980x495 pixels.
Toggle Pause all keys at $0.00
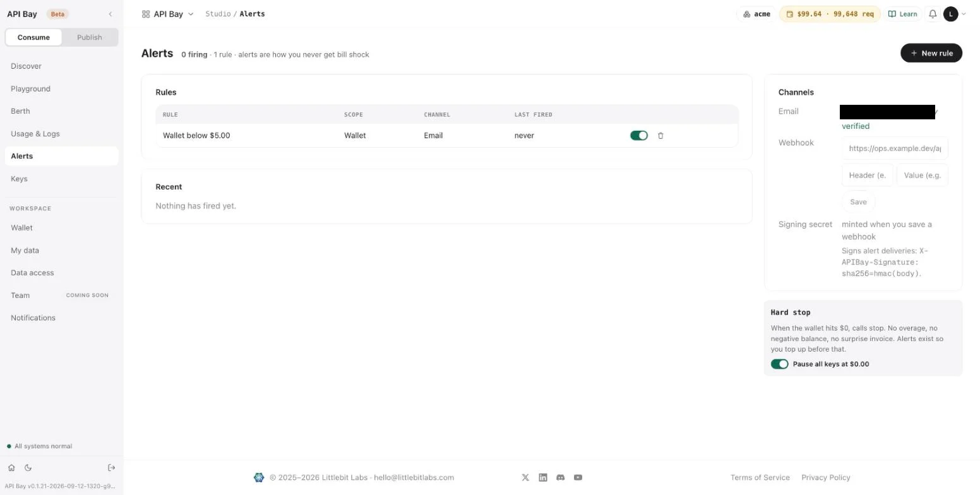(780, 364)
